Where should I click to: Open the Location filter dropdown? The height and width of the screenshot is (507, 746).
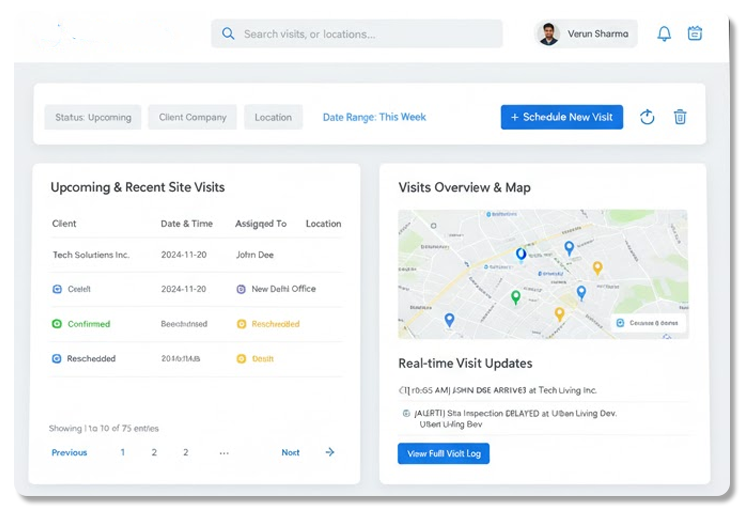tap(273, 117)
